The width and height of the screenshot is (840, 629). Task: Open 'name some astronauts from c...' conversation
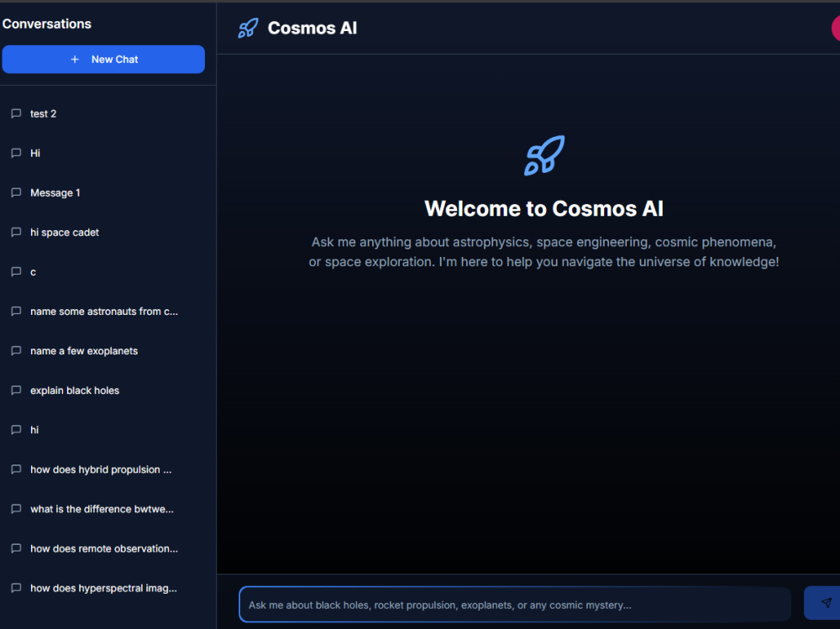[103, 312]
